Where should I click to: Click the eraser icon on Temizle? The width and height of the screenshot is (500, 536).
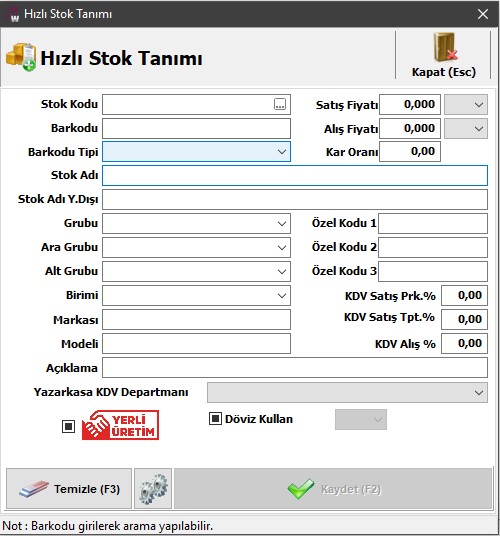point(33,488)
